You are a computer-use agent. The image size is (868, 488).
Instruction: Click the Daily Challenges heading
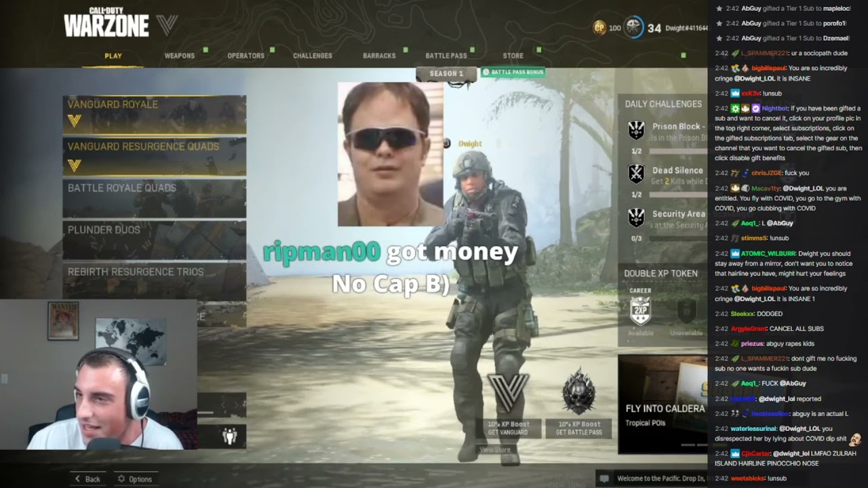pos(663,104)
